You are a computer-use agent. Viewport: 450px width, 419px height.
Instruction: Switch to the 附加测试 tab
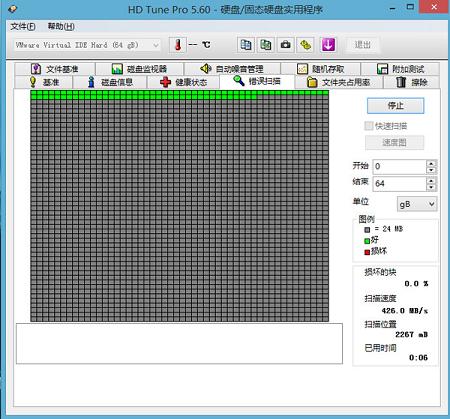click(400, 69)
